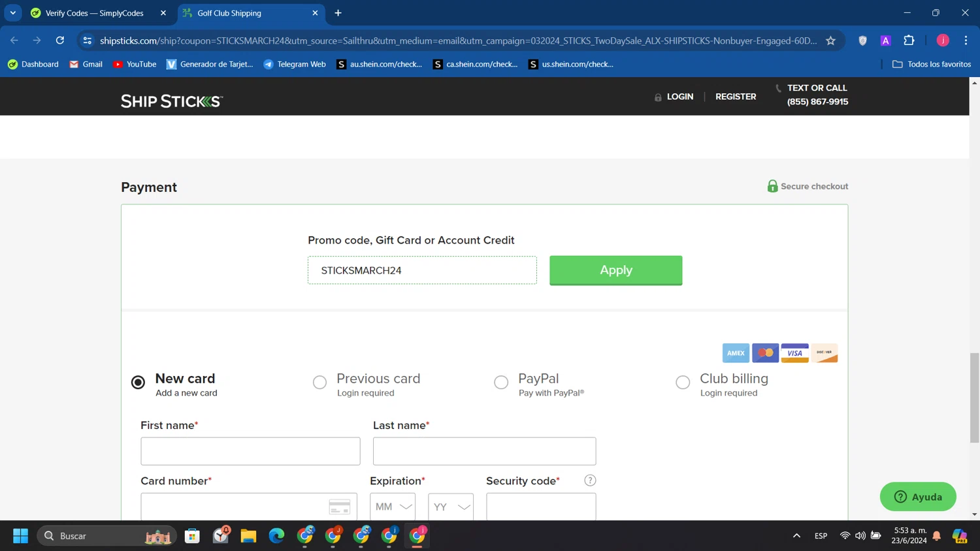This screenshot has width=980, height=551.
Task: Open Todos los favoritos folder
Action: point(931,64)
